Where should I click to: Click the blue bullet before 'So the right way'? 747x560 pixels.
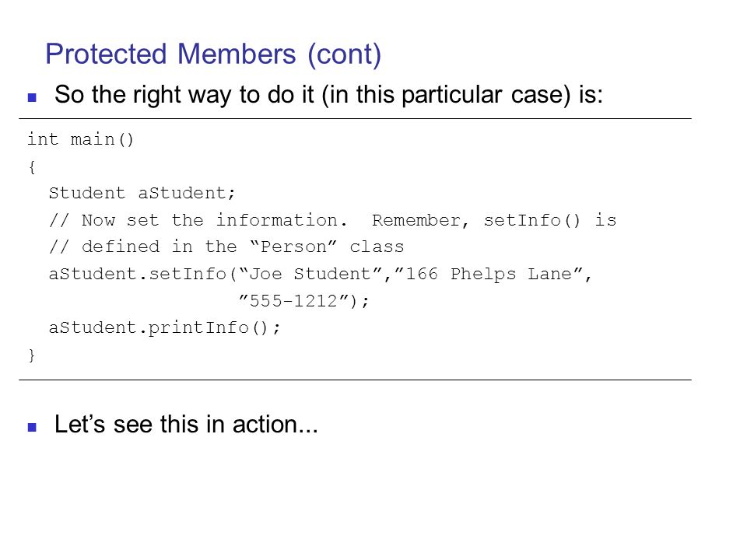point(32,98)
